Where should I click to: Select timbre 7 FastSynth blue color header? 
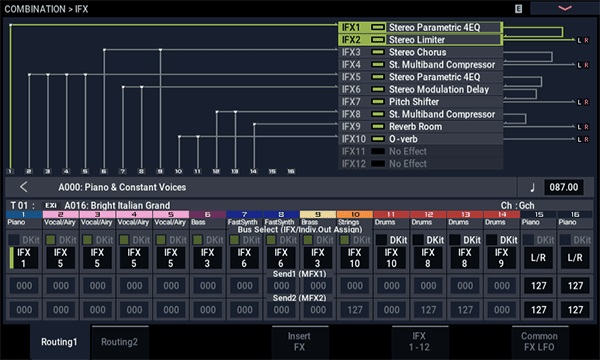[x=244, y=215]
